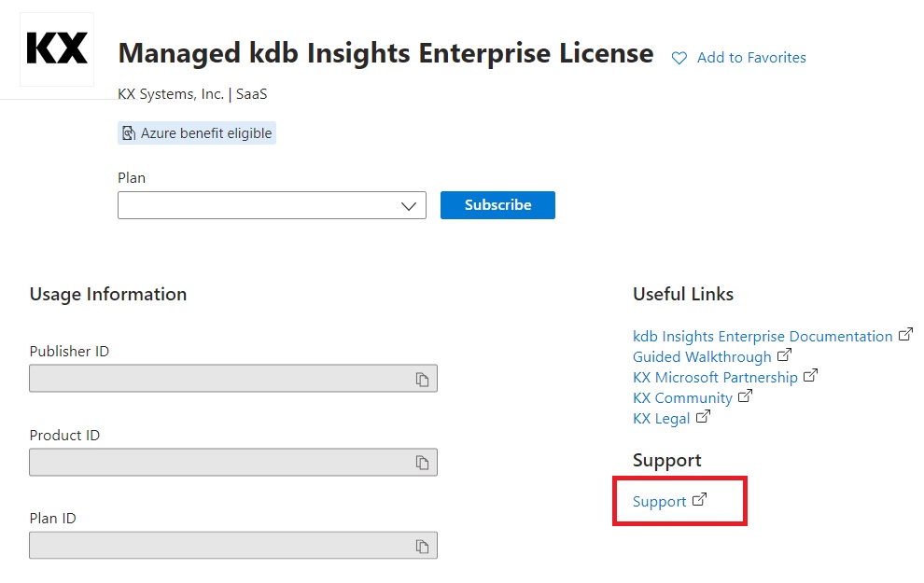Click the heart icon to add to favorites
The height and width of the screenshot is (583, 924).
tap(679, 58)
